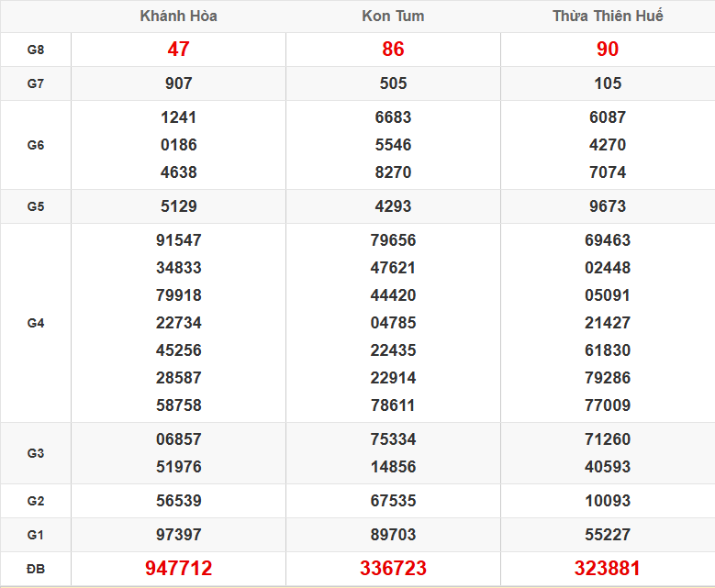The image size is (715, 588).
Task: Click the G1 result 55227
Action: pyautogui.click(x=608, y=535)
